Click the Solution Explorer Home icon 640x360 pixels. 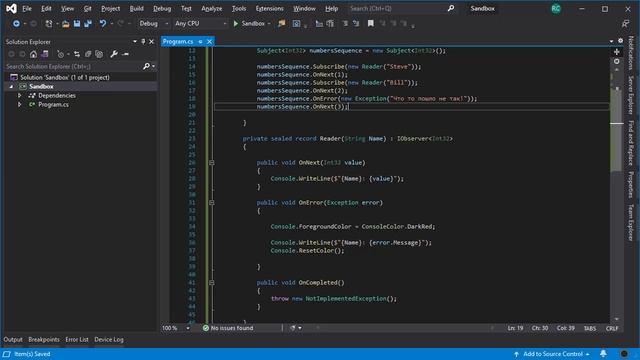click(33, 54)
